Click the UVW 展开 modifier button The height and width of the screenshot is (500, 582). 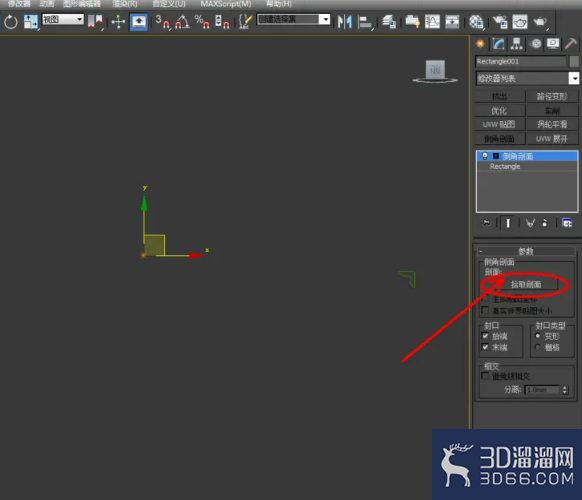552,139
